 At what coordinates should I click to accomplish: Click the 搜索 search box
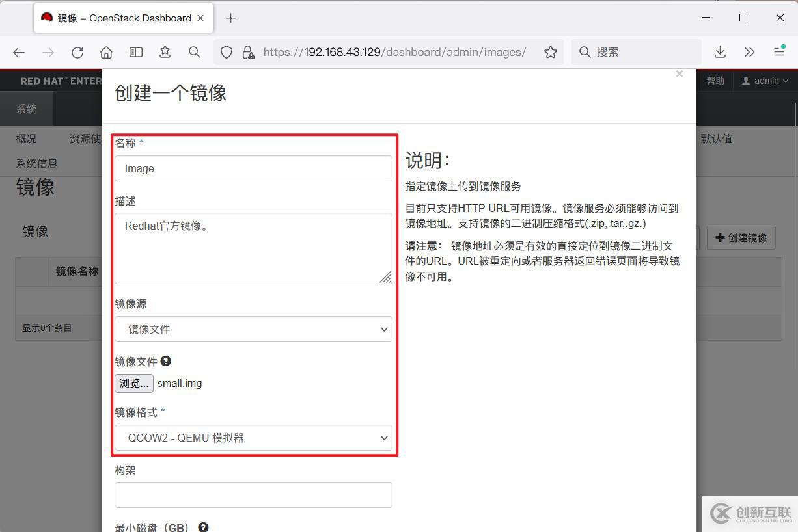[637, 52]
